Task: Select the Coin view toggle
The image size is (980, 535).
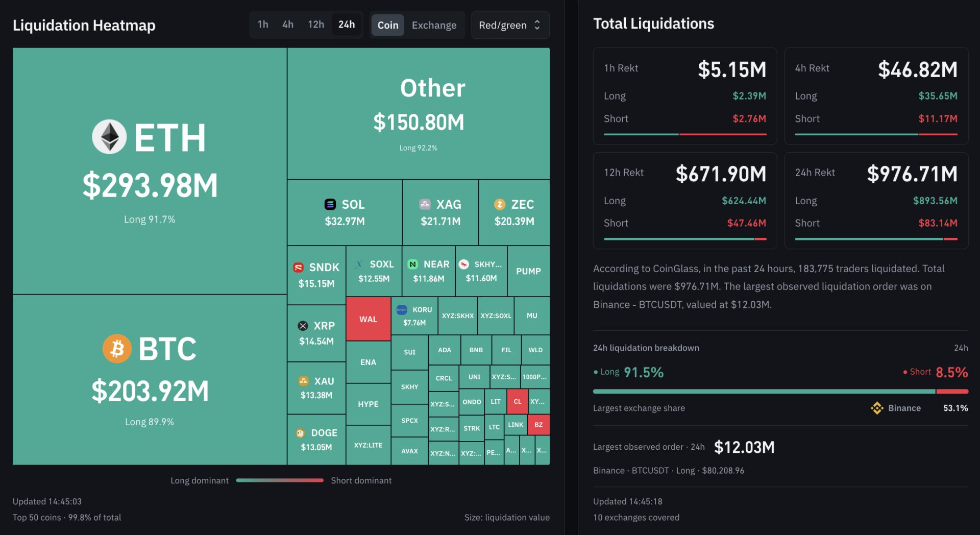Action: tap(388, 25)
